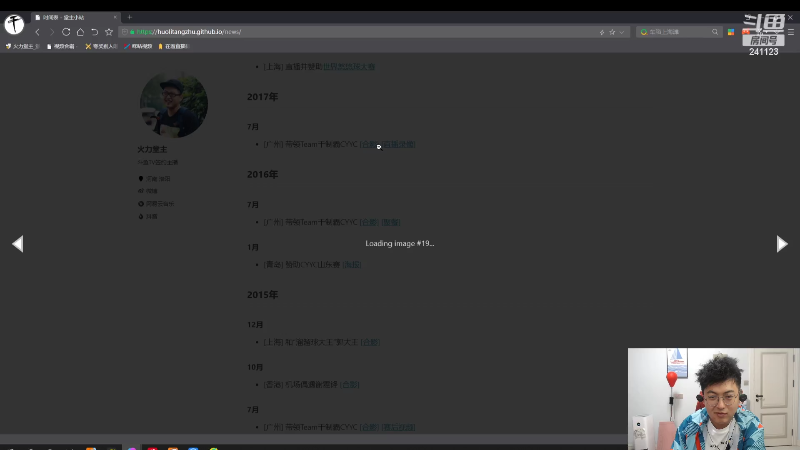Reload the current page
Viewport: 800px width, 450px height.
tap(66, 32)
